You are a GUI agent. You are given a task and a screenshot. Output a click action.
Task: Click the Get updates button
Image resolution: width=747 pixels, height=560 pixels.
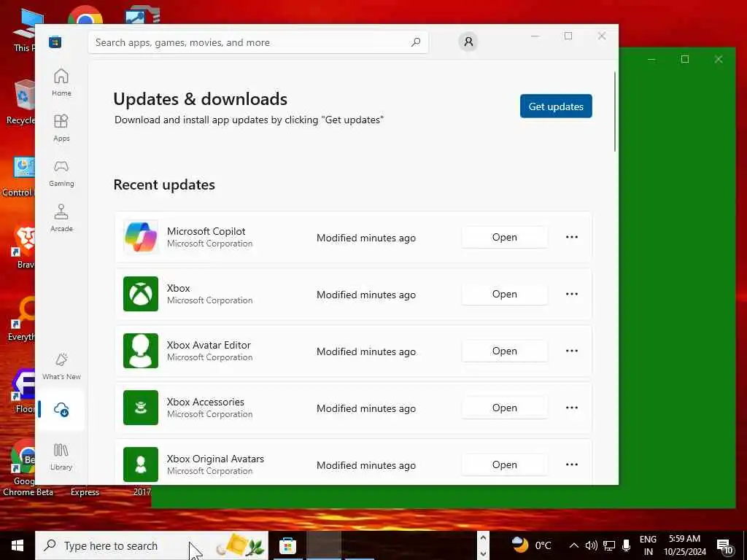coord(556,106)
